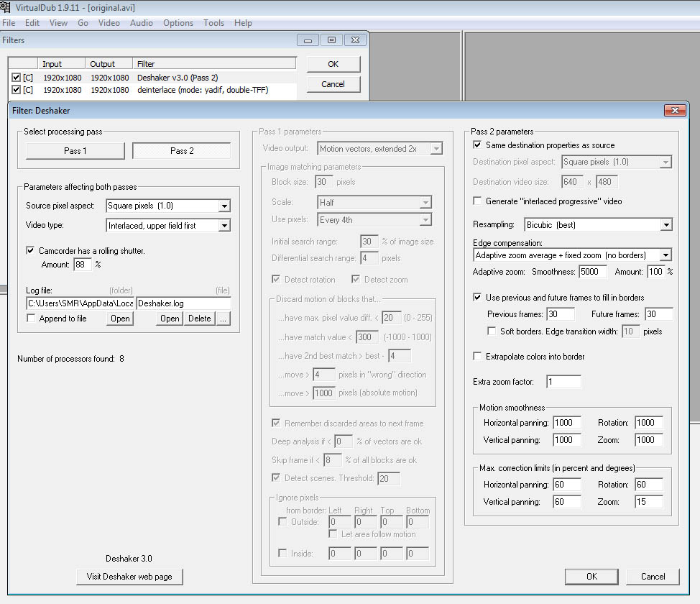The image size is (700, 604).
Task: Maximize the Filters window
Action: [332, 40]
